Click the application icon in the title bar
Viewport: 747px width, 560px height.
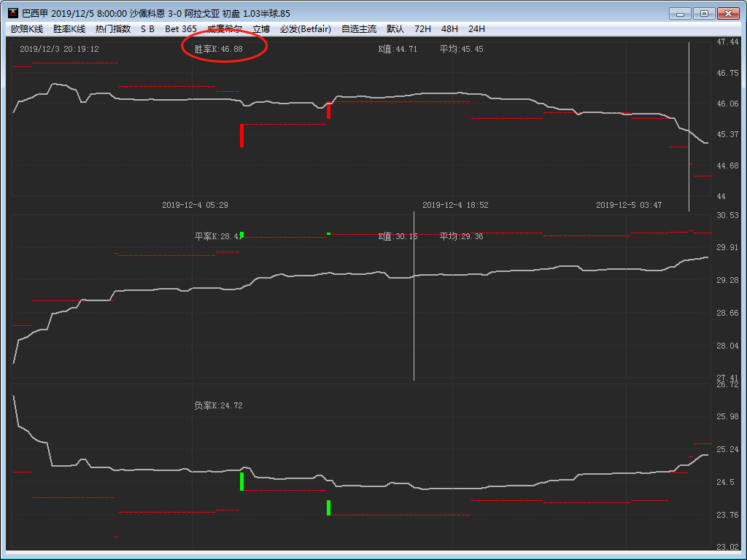click(13, 13)
